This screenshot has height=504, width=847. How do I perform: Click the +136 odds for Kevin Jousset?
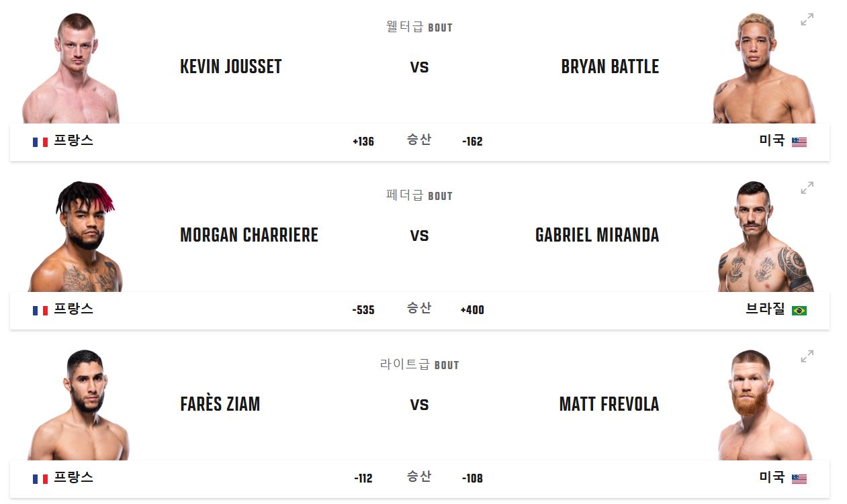pos(365,142)
